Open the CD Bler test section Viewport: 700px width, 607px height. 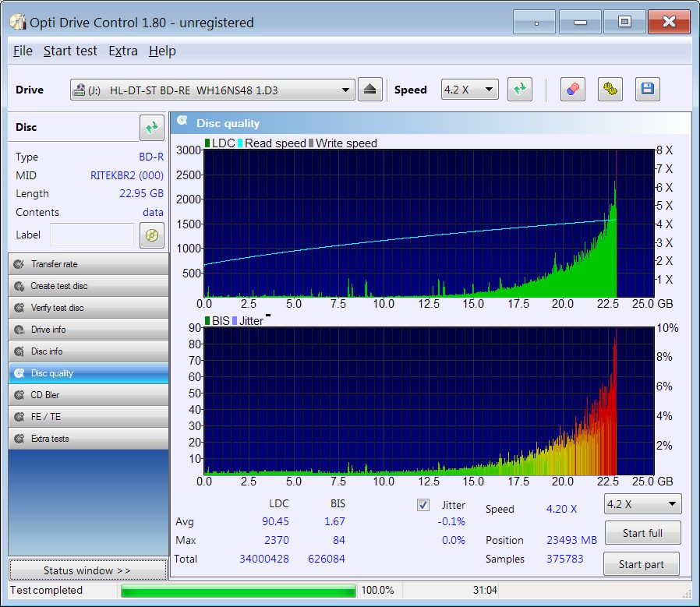coord(88,395)
